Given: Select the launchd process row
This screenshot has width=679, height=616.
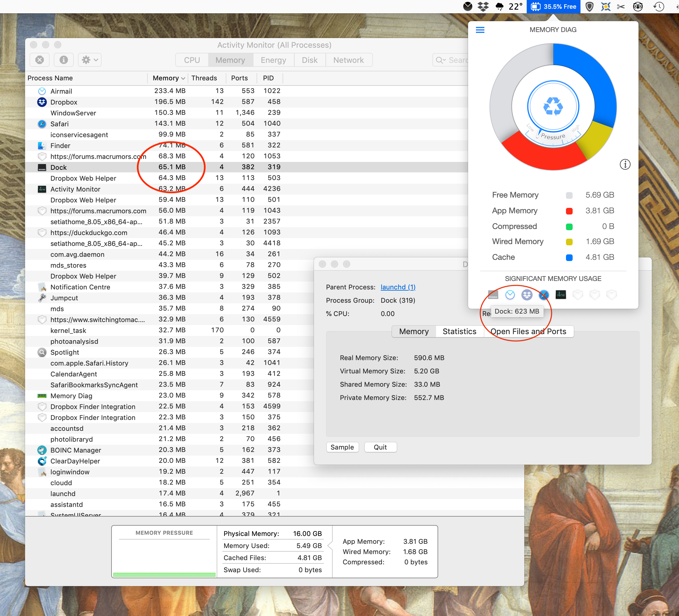Looking at the screenshot, I should 274,493.
